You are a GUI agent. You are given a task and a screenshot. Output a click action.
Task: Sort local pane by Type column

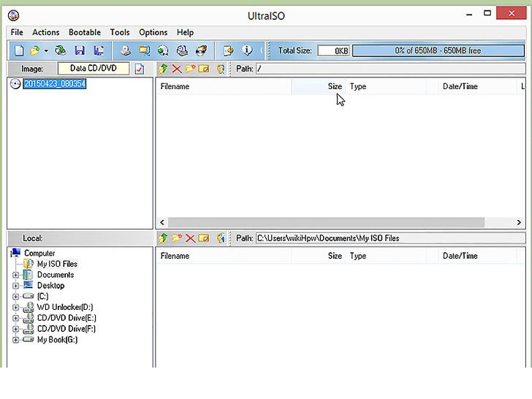(386, 256)
